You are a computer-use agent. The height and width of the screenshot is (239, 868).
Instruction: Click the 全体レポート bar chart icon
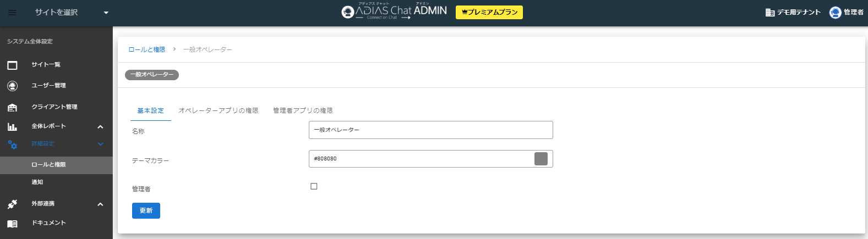[12, 127]
